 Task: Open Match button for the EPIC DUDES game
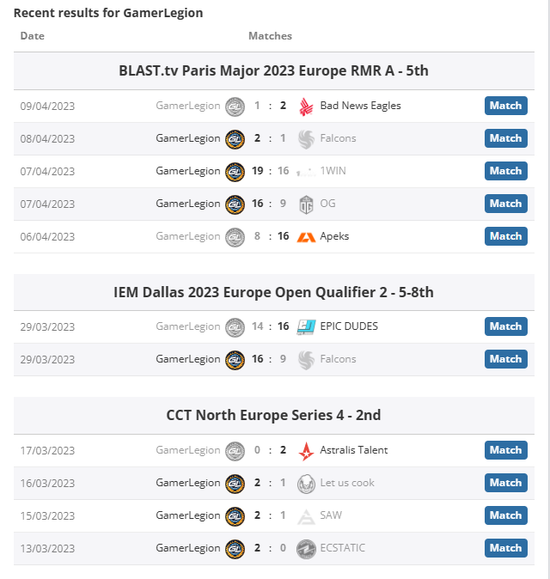(506, 326)
